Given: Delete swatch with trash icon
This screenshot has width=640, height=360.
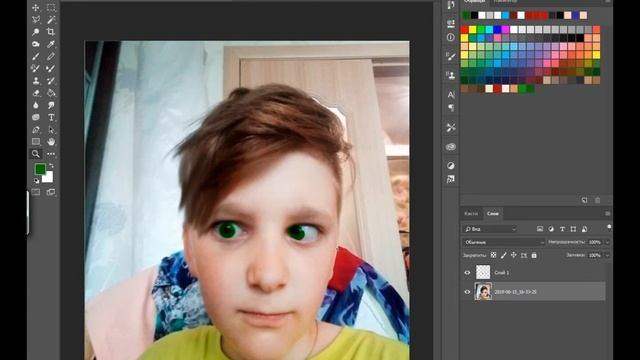Looking at the screenshot, I should (598, 200).
